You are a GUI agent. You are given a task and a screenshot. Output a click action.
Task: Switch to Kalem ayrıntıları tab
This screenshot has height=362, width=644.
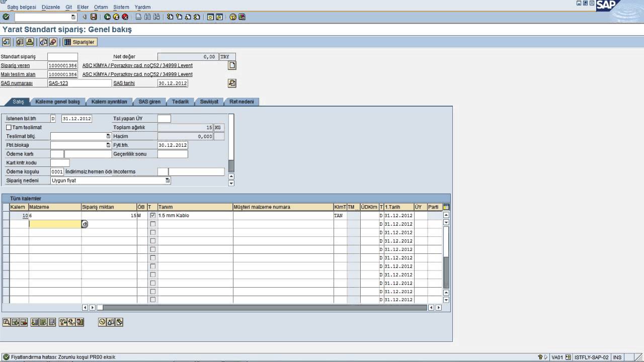[x=109, y=102]
